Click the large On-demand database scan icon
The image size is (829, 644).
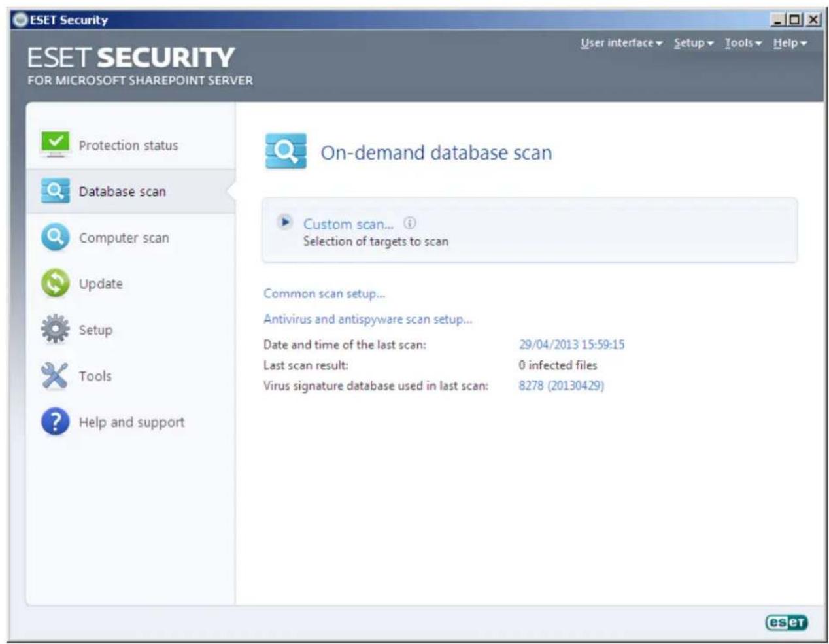(286, 151)
